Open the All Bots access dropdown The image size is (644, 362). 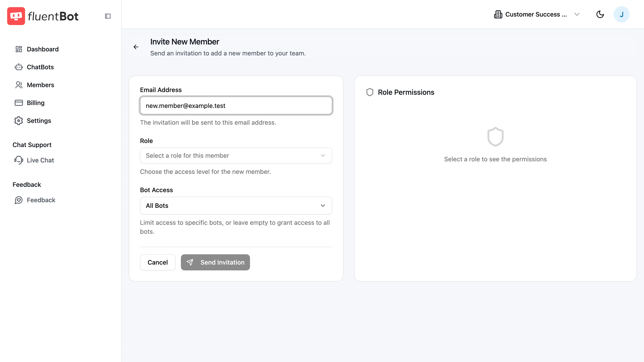[236, 205]
